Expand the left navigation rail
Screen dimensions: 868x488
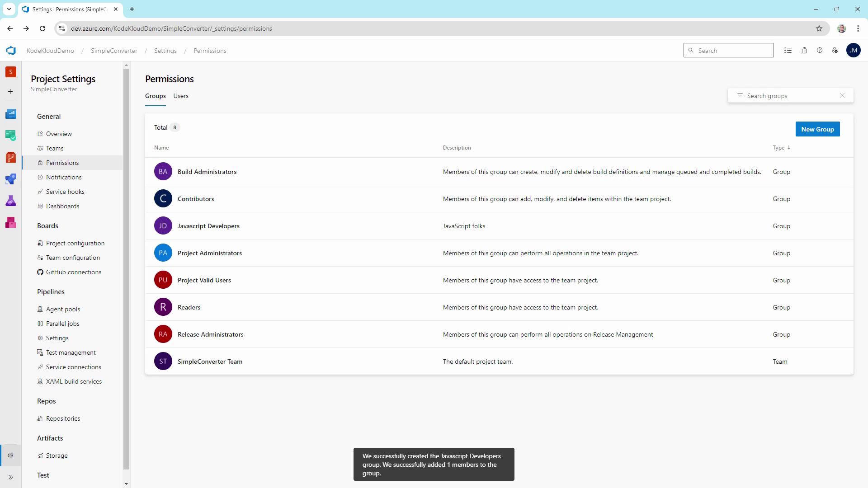(x=11, y=477)
